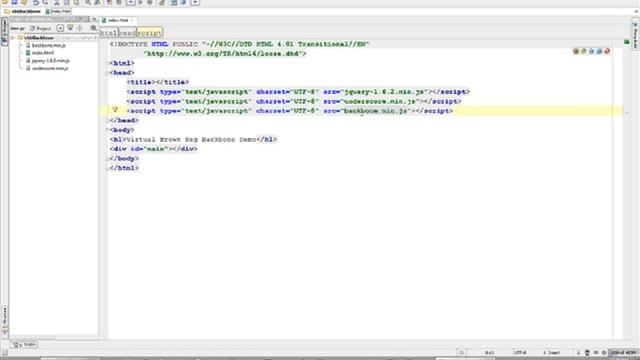Click the memory indicator in status bar
The image size is (640, 360).
tap(624, 353)
